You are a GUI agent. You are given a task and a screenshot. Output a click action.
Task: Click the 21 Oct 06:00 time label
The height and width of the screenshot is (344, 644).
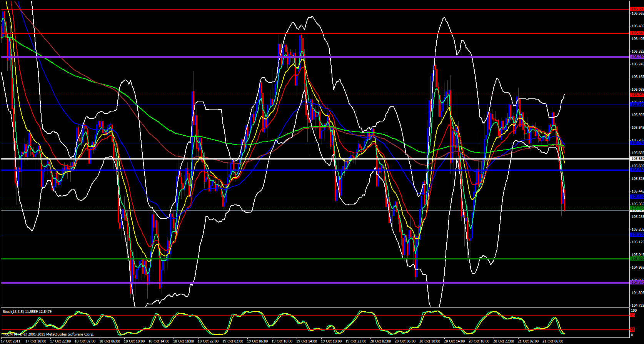[553, 341]
